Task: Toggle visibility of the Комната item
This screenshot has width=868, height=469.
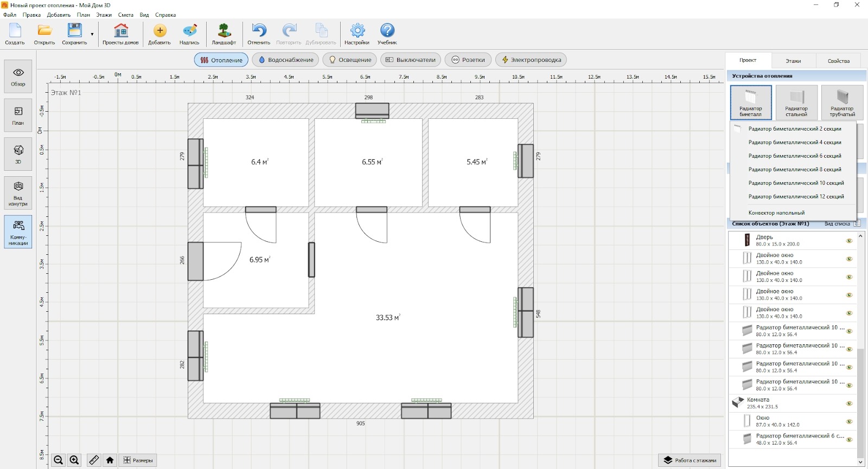Action: tap(850, 403)
